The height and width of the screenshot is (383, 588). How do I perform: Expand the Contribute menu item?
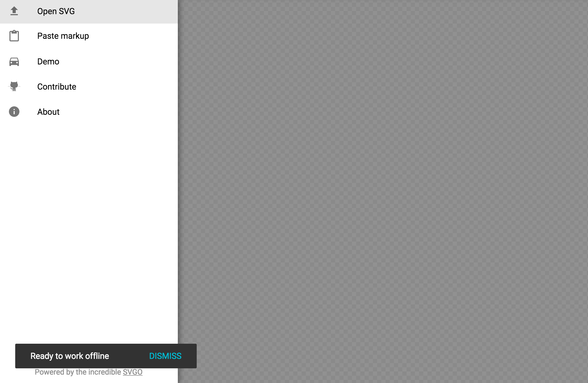pos(57,87)
